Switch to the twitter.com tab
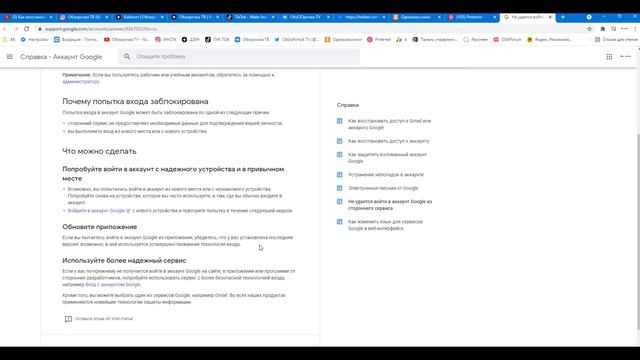This screenshot has height=360, width=640. [x=361, y=17]
